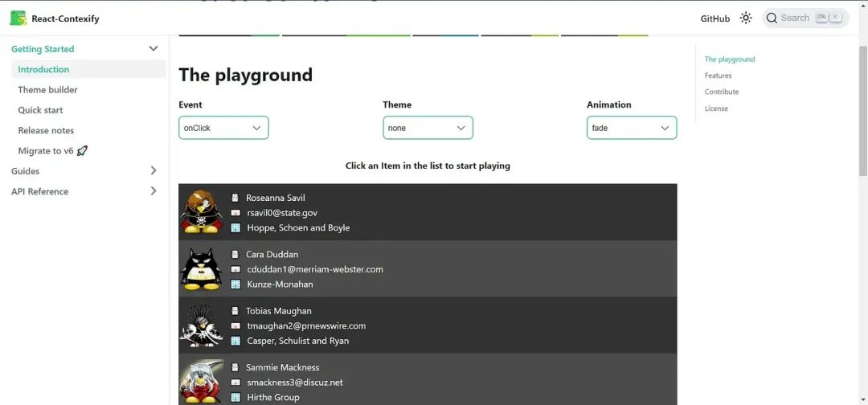Click the search magnifier icon
Viewport: 868px width, 405px height.
(772, 18)
